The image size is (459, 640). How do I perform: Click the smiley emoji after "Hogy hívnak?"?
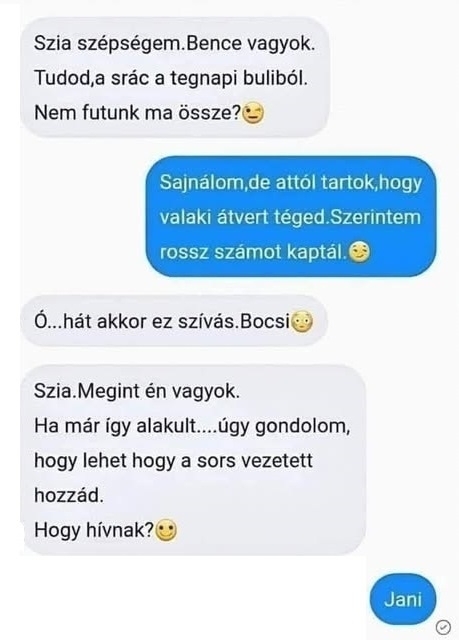click(x=166, y=530)
